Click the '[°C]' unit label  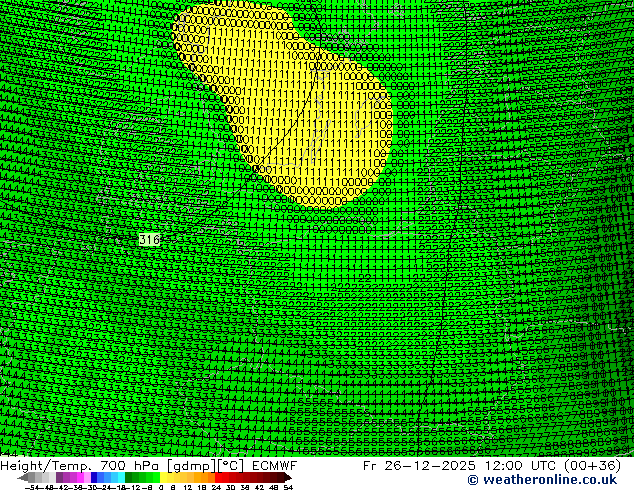(x=231, y=466)
